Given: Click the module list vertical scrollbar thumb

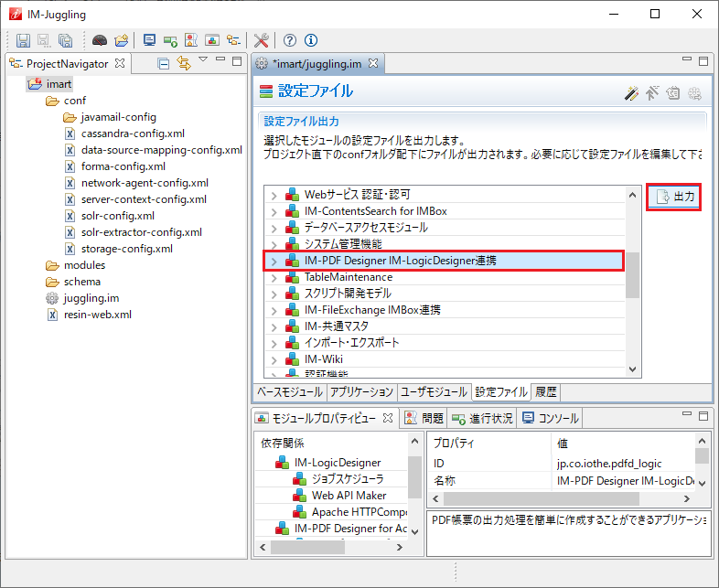Looking at the screenshot, I should (x=632, y=275).
